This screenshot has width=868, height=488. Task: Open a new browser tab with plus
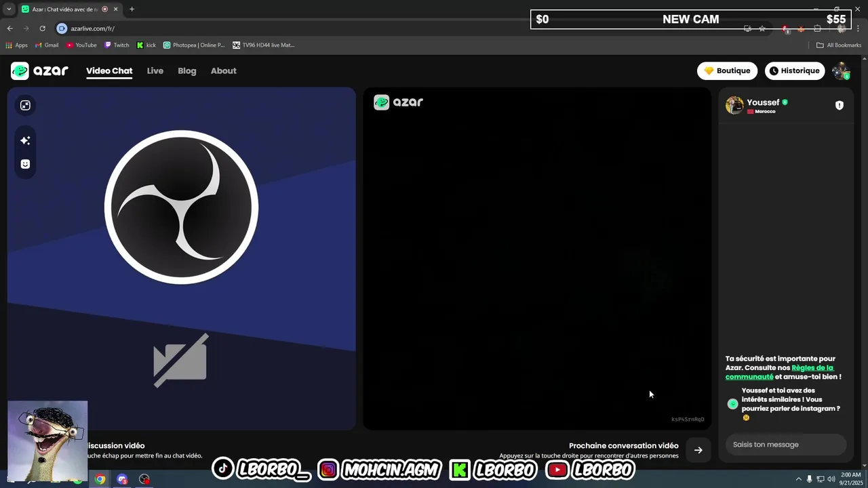click(x=132, y=9)
